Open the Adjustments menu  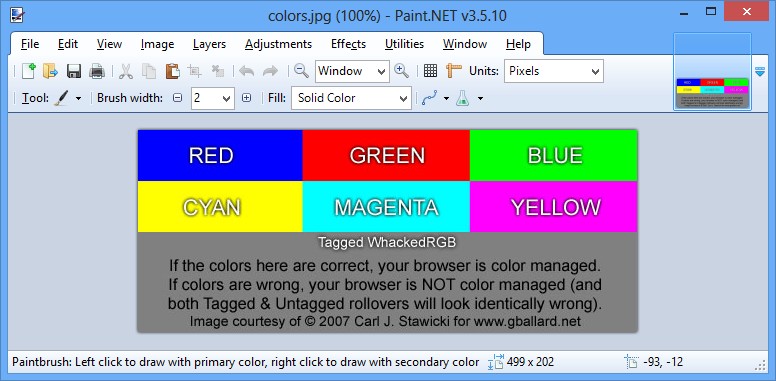pos(278,44)
